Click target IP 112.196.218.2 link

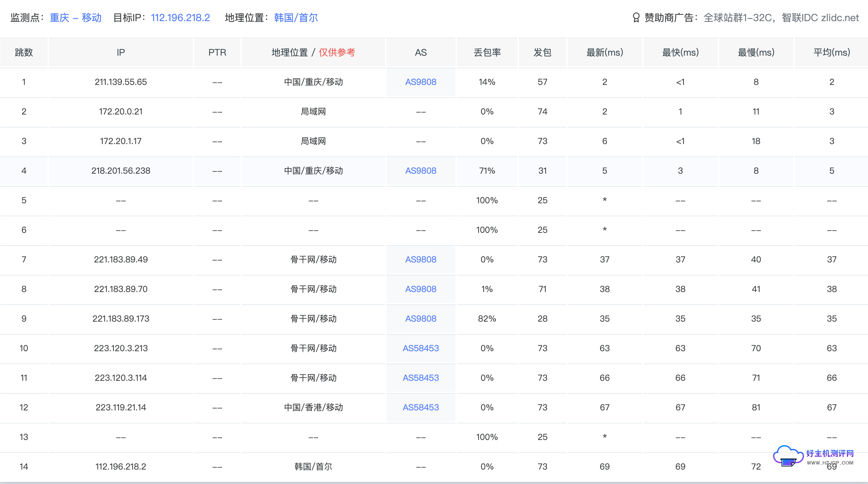tap(180, 18)
